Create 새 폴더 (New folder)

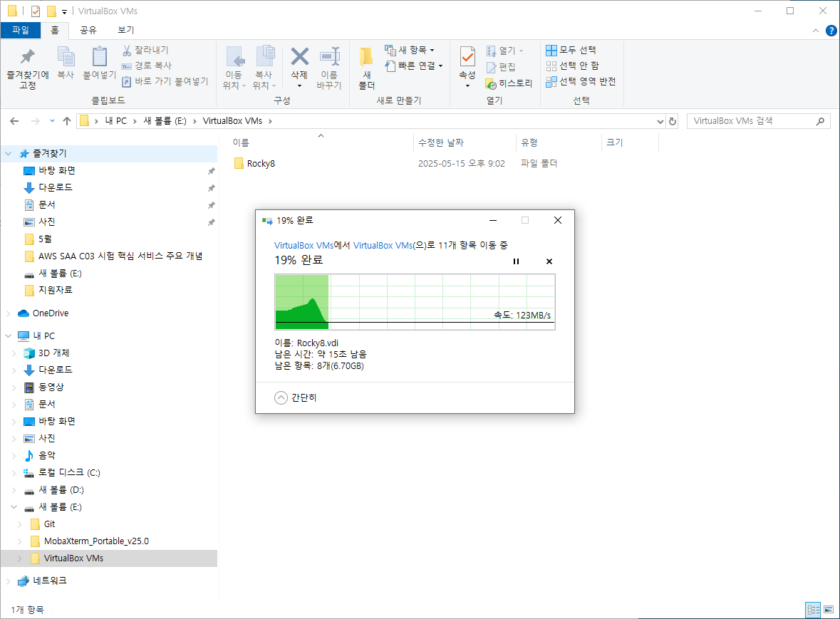pos(366,68)
